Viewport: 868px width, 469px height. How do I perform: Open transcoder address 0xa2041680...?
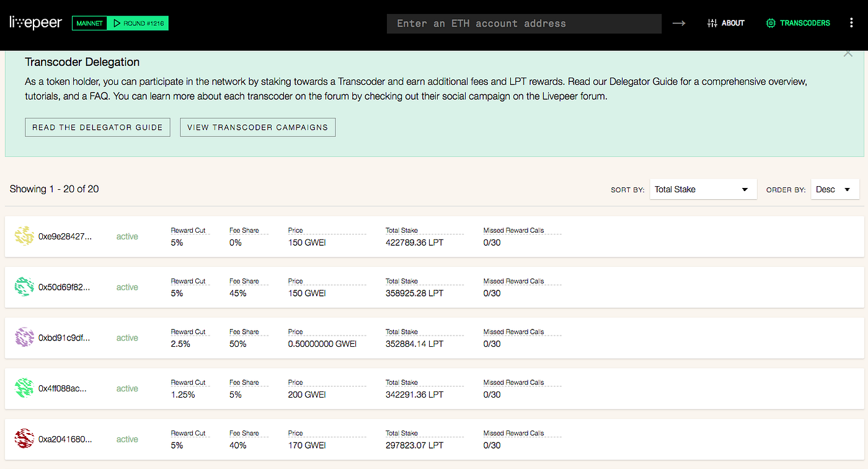pos(65,439)
